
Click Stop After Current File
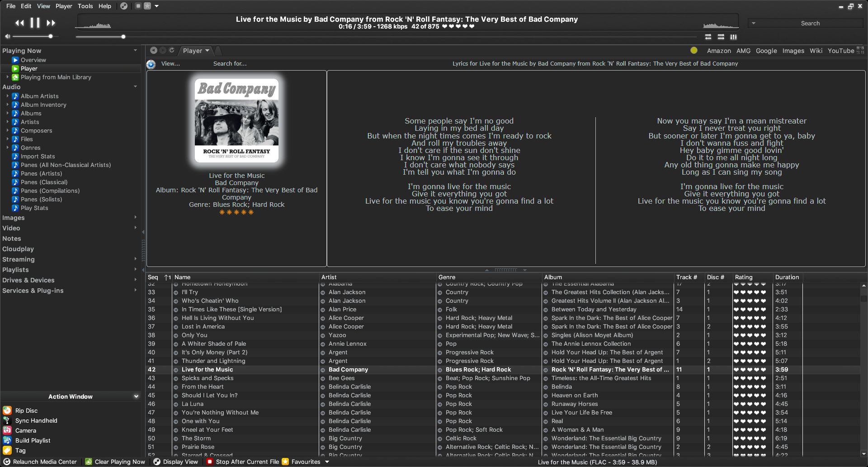coord(243,462)
